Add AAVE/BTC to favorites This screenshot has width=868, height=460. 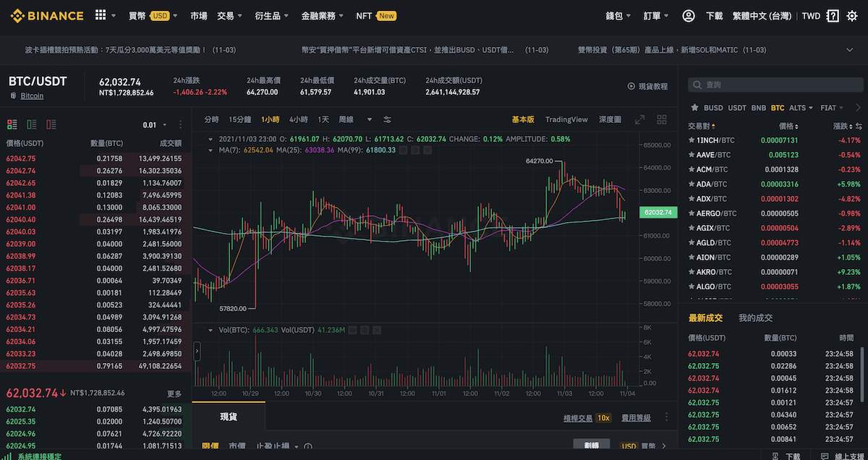(692, 155)
